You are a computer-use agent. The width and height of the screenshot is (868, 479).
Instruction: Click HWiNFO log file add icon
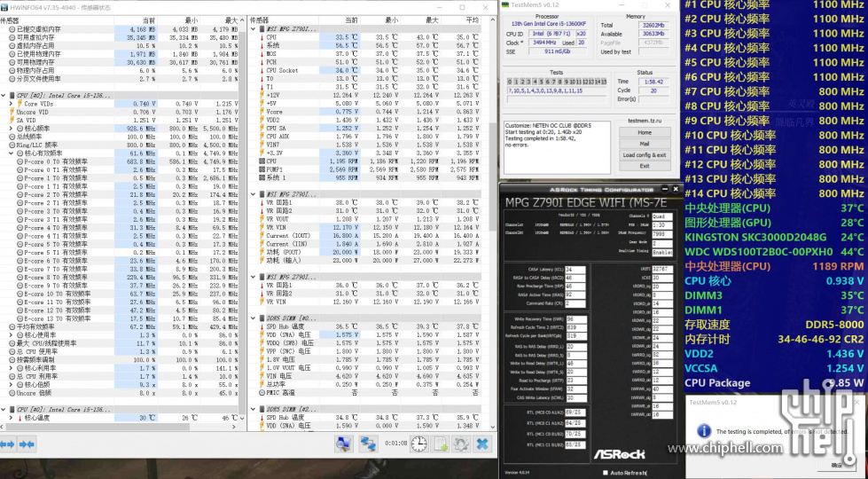pyautogui.click(x=440, y=444)
